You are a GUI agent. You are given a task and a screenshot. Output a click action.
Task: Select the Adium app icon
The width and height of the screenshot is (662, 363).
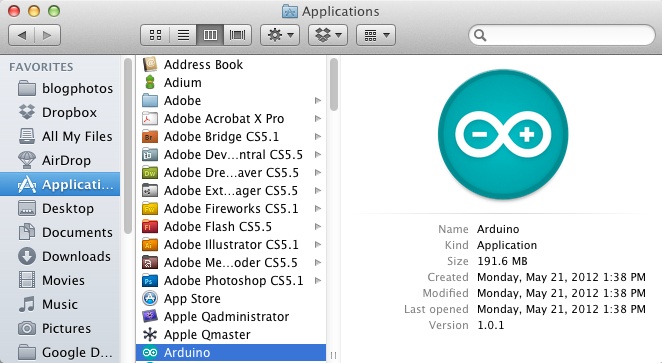(150, 82)
